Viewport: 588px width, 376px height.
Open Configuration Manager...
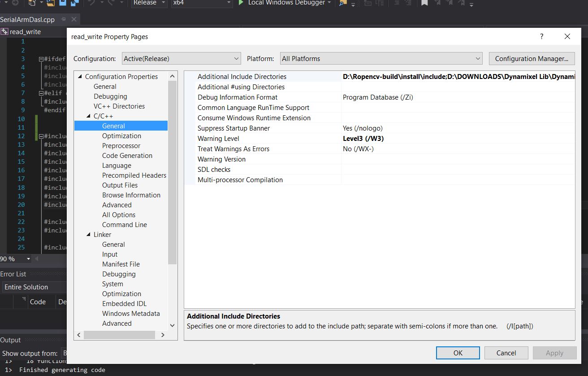[532, 58]
